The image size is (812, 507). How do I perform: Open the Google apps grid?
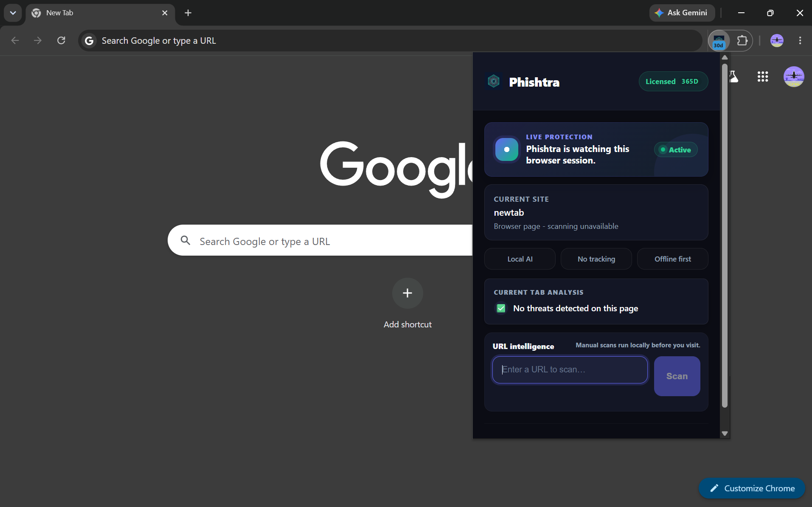[763, 76]
